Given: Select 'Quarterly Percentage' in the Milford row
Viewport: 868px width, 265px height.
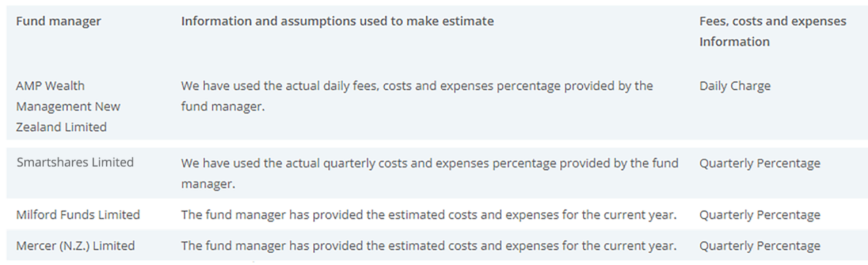Looking at the screenshot, I should (759, 215).
